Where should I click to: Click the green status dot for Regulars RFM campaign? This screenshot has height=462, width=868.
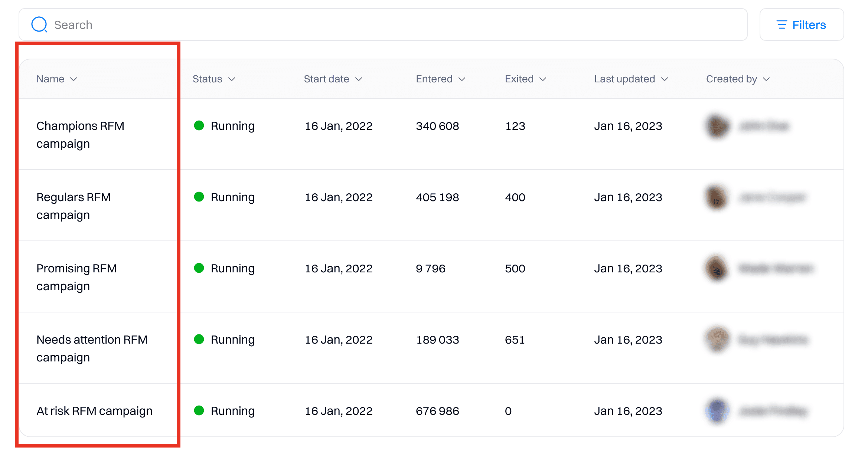[199, 197]
